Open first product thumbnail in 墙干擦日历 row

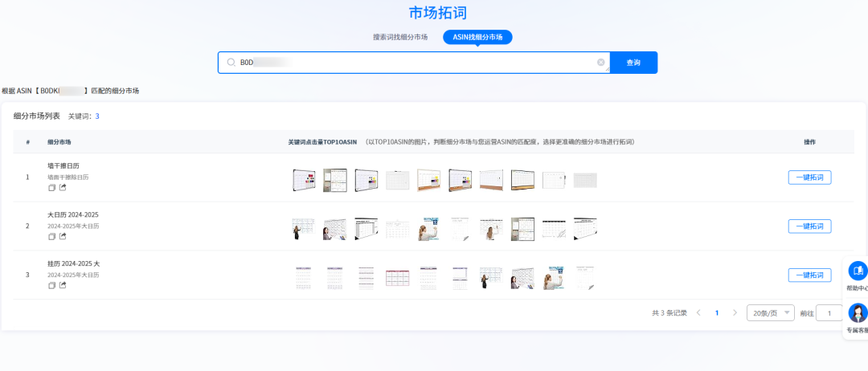point(304,180)
